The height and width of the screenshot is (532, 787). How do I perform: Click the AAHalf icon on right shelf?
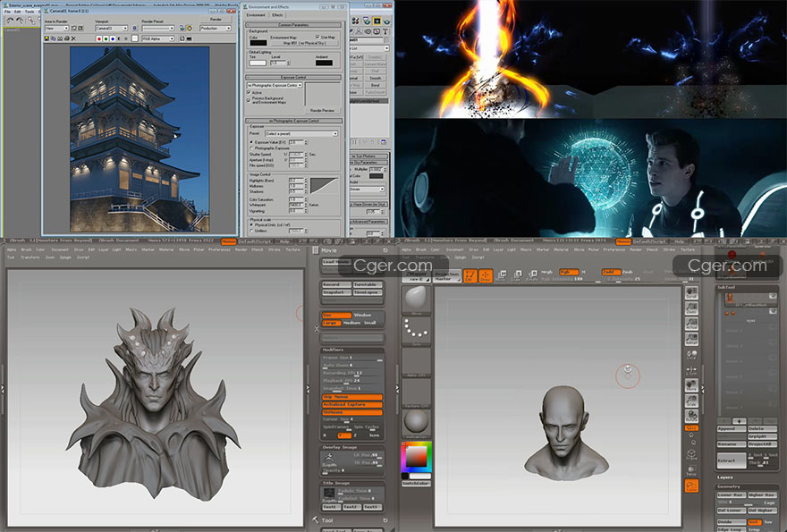[x=691, y=339]
